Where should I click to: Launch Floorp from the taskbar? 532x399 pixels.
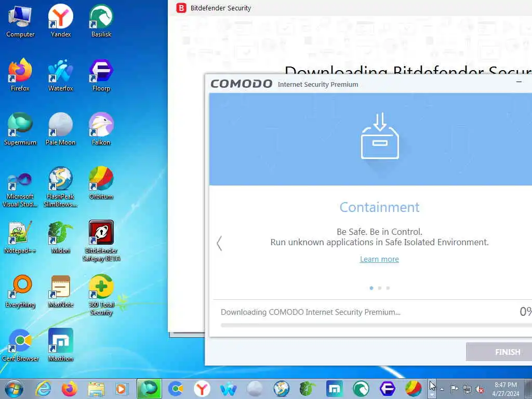[387, 389]
